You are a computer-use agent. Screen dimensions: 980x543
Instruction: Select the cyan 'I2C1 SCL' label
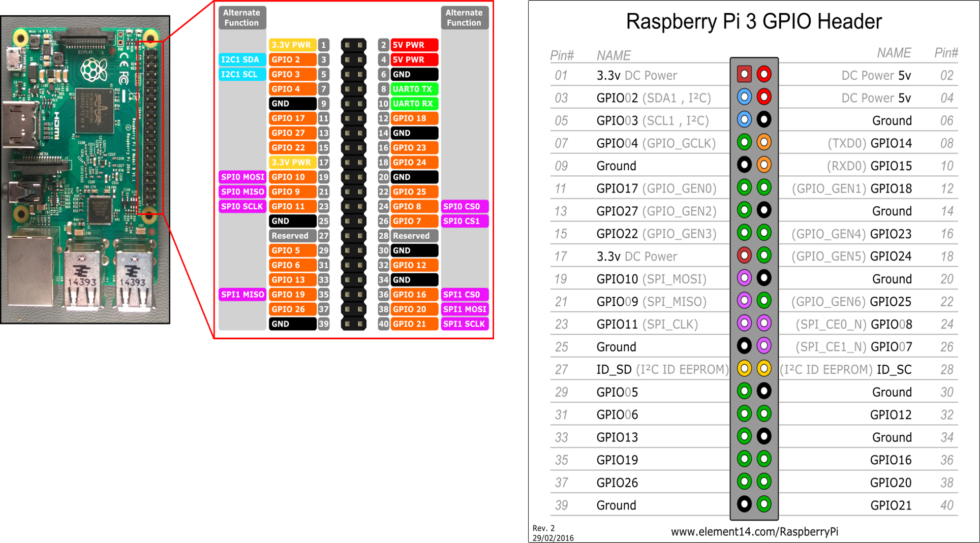click(x=242, y=74)
